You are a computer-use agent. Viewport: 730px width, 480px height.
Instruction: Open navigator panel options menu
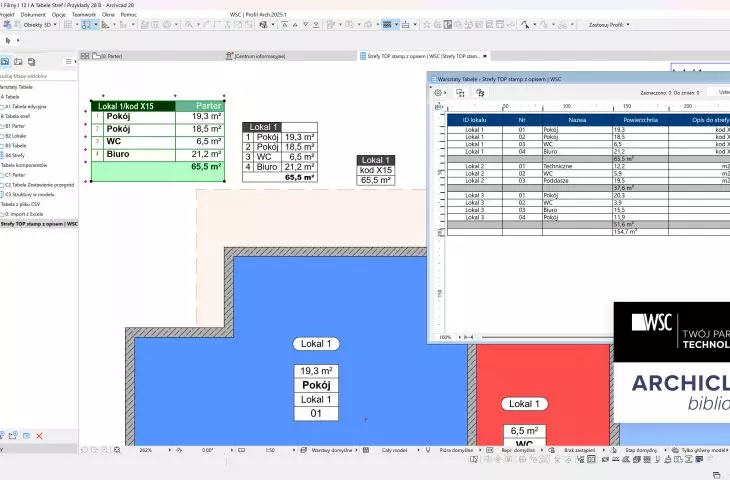pos(70,61)
